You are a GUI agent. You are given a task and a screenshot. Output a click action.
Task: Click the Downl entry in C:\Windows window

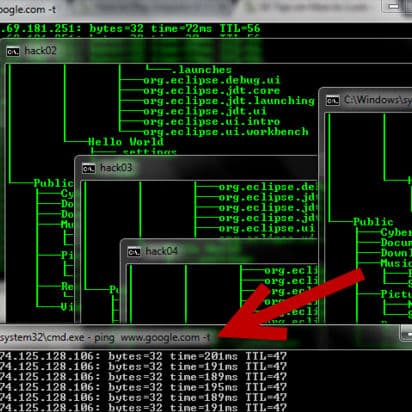(396, 253)
